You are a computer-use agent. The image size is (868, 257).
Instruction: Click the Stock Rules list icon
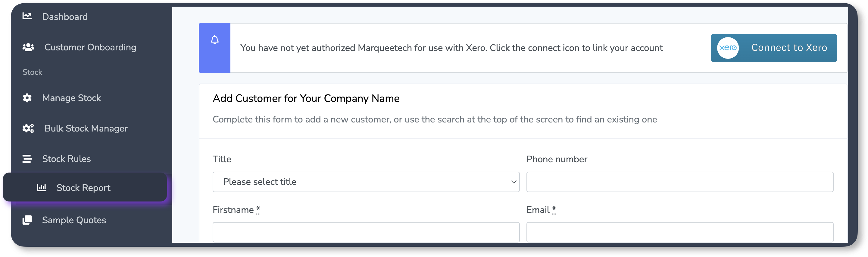point(27,159)
